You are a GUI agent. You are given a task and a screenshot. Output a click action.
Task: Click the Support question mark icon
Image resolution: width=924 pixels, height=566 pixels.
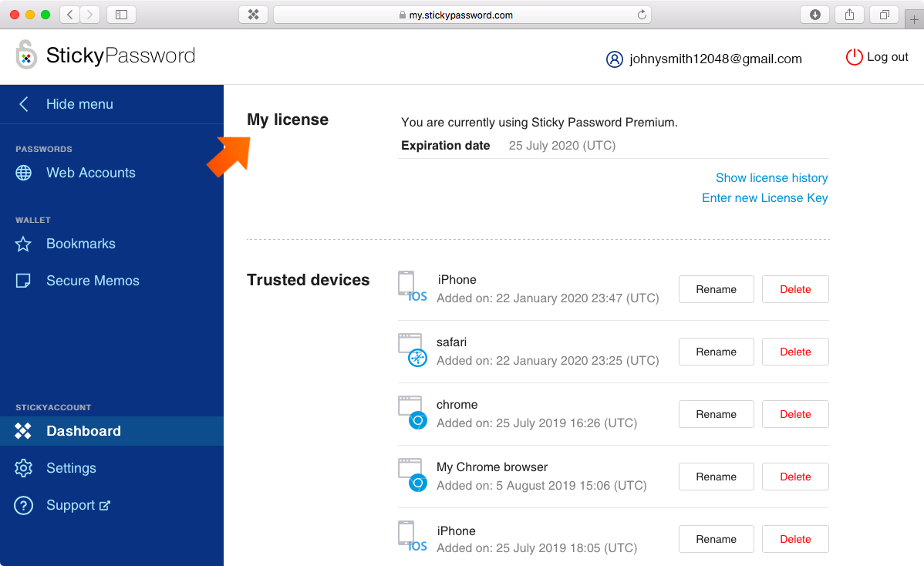click(x=24, y=505)
